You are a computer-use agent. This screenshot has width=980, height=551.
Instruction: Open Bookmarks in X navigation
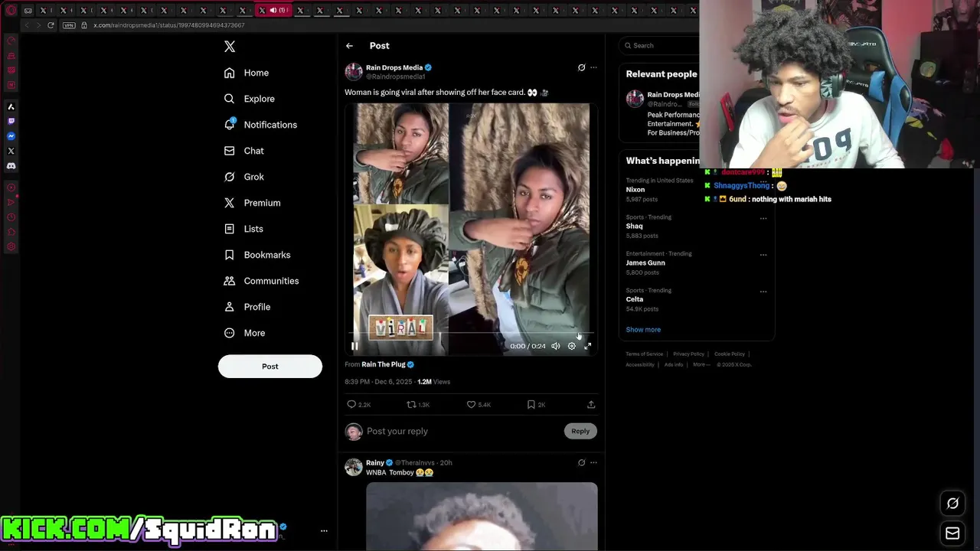click(257, 255)
